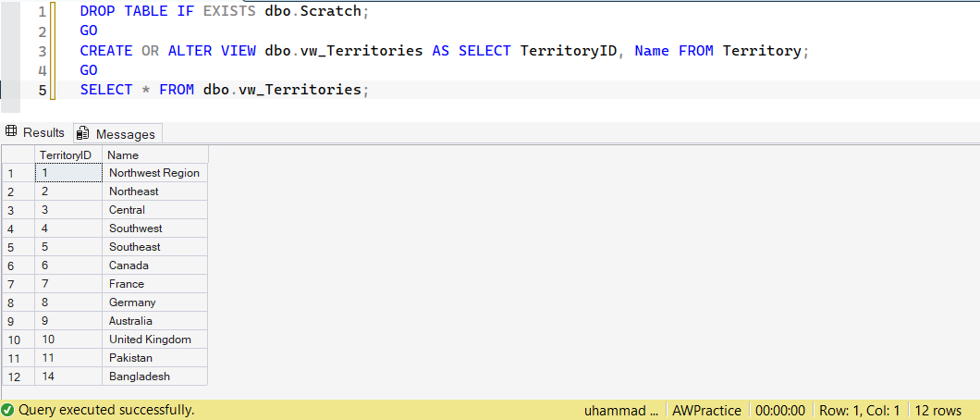
Task: Click the green query success checkmark icon
Action: point(7,410)
